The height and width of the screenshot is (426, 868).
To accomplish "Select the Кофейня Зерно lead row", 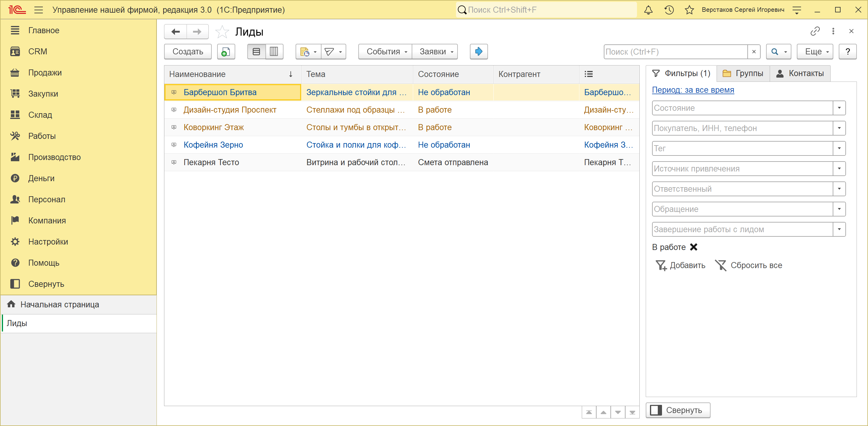I will [402, 145].
